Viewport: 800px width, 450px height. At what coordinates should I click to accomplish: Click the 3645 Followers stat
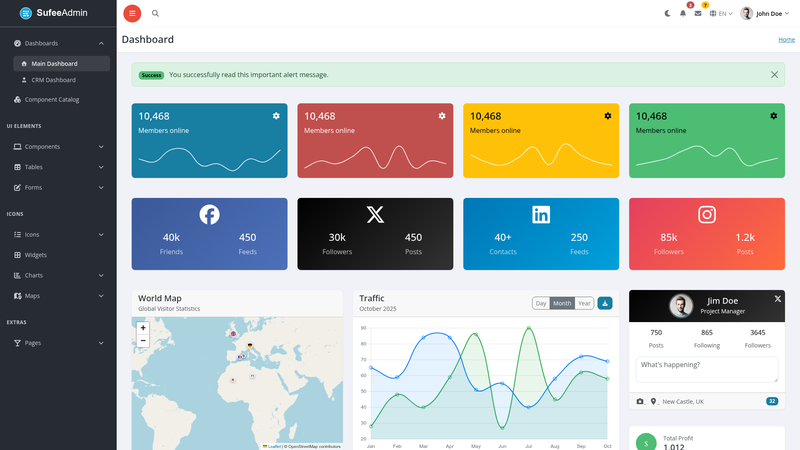[758, 338]
